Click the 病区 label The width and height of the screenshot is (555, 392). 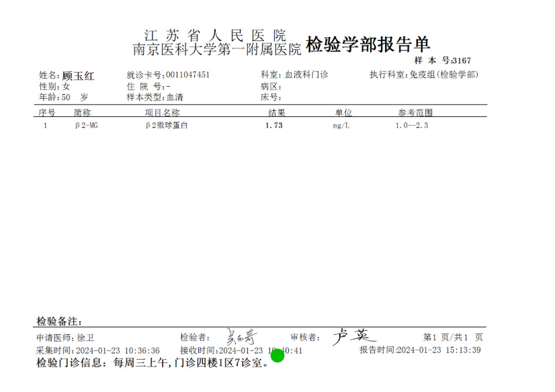tap(271, 86)
